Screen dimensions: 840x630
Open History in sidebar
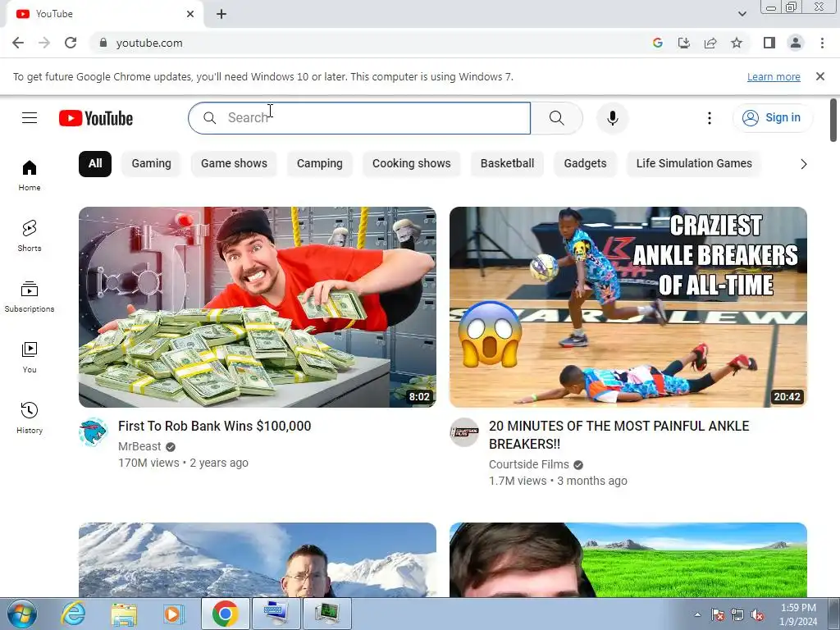(x=30, y=418)
